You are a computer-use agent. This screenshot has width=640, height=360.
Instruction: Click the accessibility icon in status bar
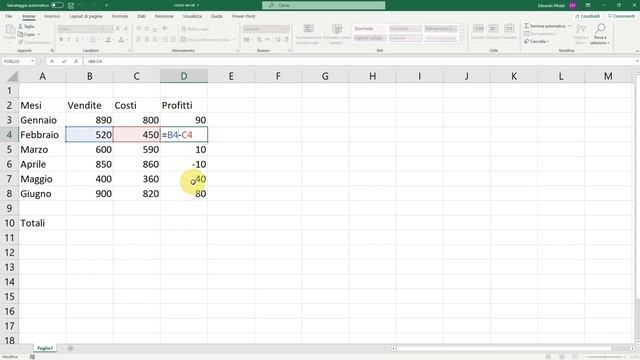[32, 357]
